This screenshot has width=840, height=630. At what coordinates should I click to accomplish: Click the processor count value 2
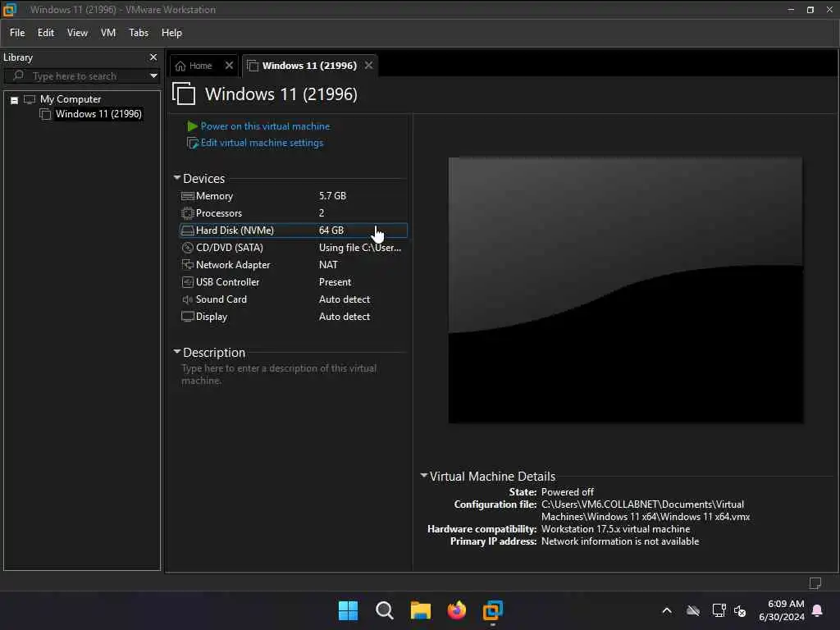coord(322,213)
